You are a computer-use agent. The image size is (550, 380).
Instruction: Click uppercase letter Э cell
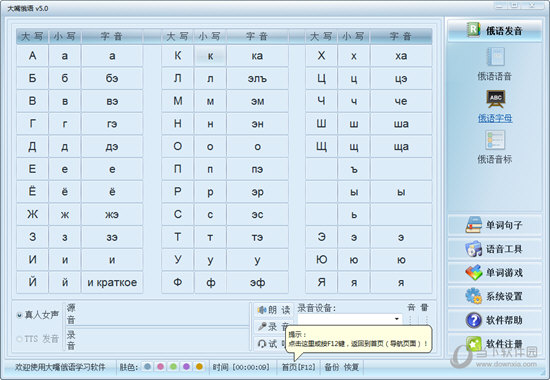pos(321,237)
